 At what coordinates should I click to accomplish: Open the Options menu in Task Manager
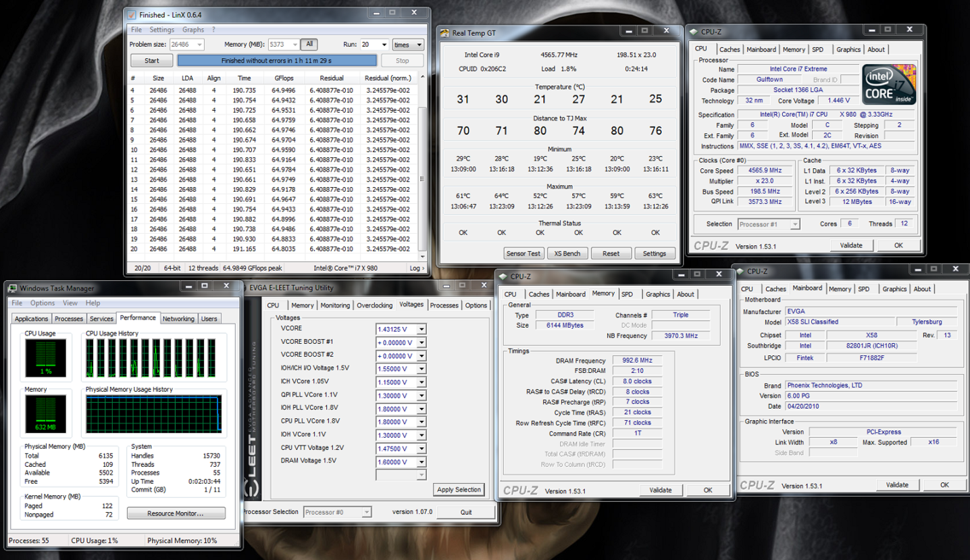(43, 303)
